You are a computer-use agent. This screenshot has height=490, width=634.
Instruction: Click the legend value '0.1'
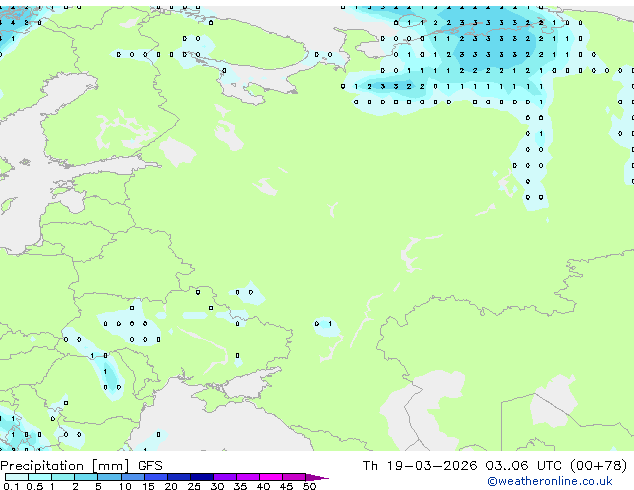point(11,486)
